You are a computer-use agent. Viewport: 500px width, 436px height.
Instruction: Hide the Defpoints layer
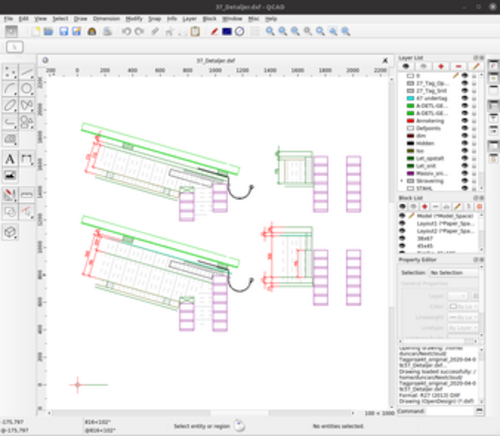465,128
